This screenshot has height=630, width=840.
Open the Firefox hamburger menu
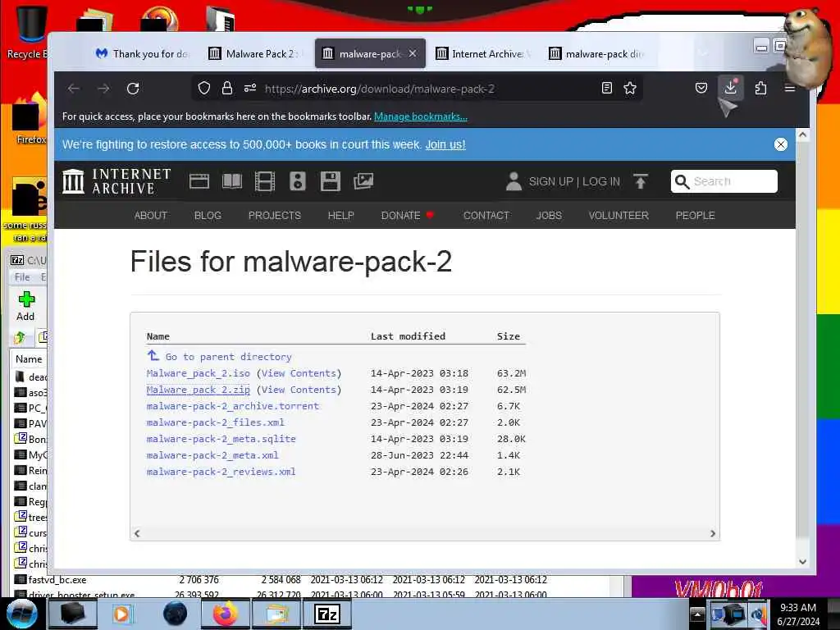click(x=790, y=89)
